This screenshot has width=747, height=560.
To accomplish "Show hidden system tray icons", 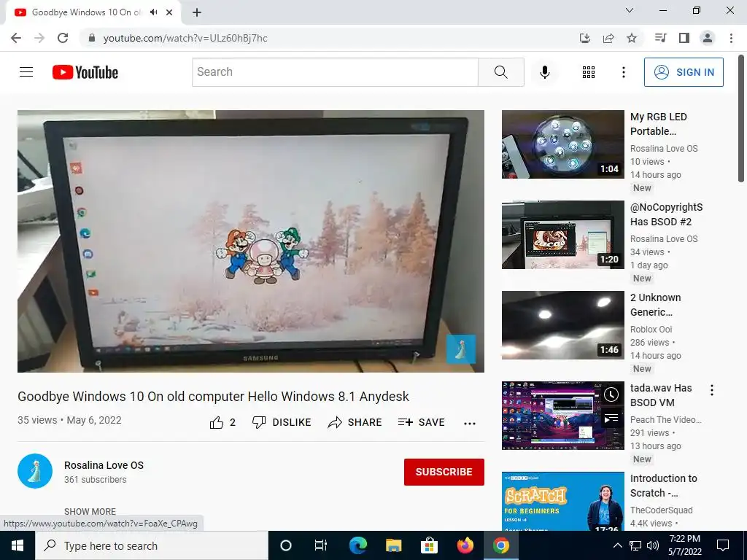I will [617, 545].
